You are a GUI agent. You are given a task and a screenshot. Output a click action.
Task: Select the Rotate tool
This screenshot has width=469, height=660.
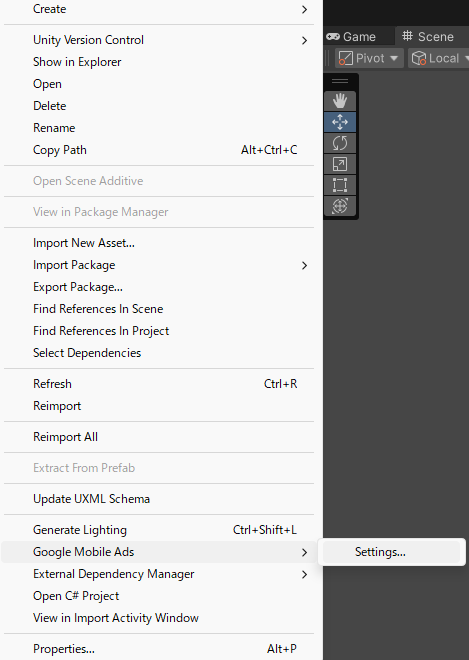[x=340, y=143]
